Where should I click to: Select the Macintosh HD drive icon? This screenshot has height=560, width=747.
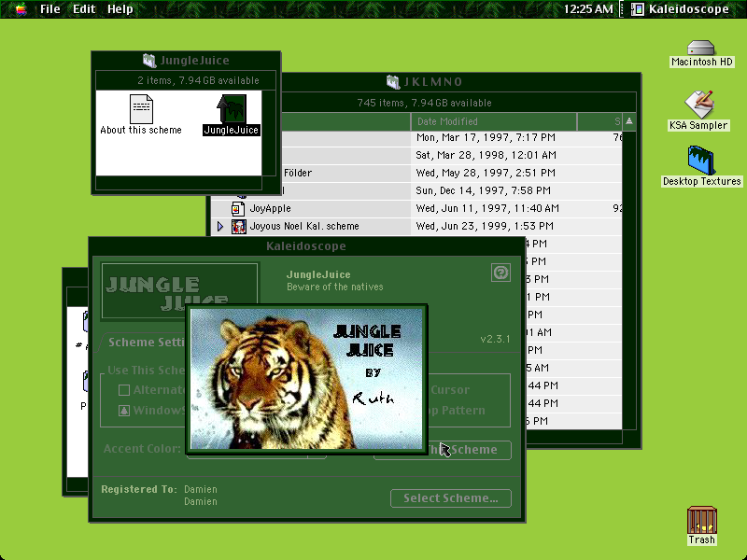(x=701, y=49)
